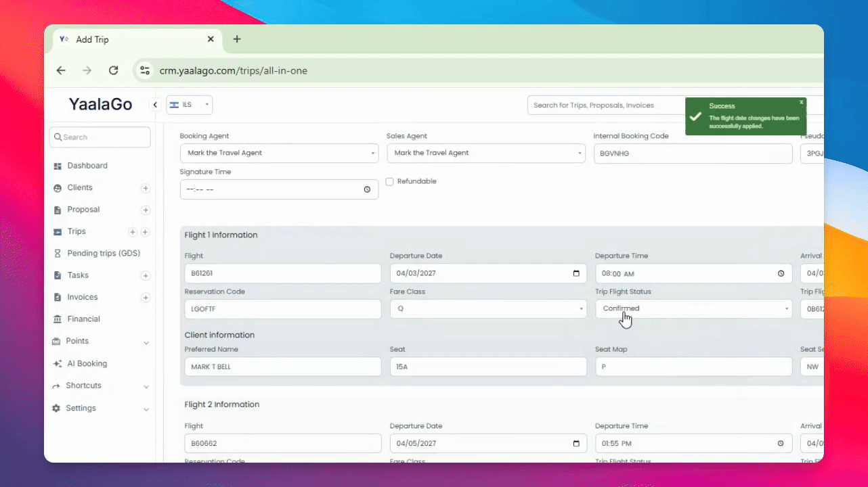Screen dimensions: 868x487
Task: Open the Points gift icon
Action: click(57, 342)
